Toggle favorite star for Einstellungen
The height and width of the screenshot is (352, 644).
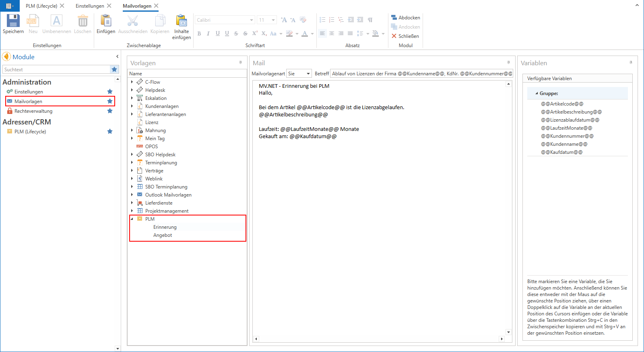click(110, 91)
